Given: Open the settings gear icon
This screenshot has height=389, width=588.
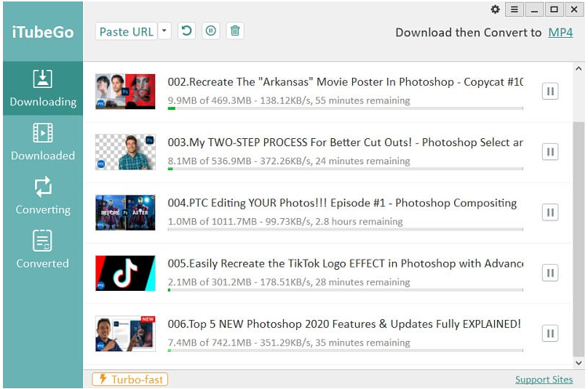Looking at the screenshot, I should click(x=496, y=9).
